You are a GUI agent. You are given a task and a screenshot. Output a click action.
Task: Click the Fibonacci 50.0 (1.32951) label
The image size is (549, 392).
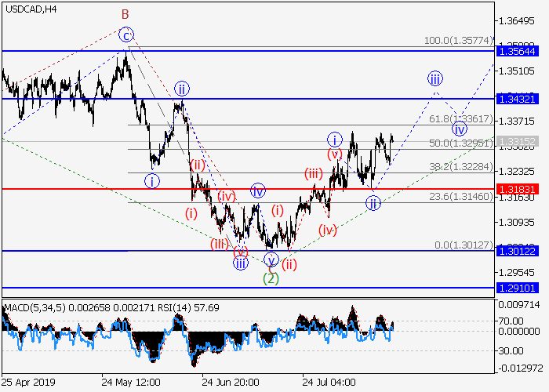460,143
